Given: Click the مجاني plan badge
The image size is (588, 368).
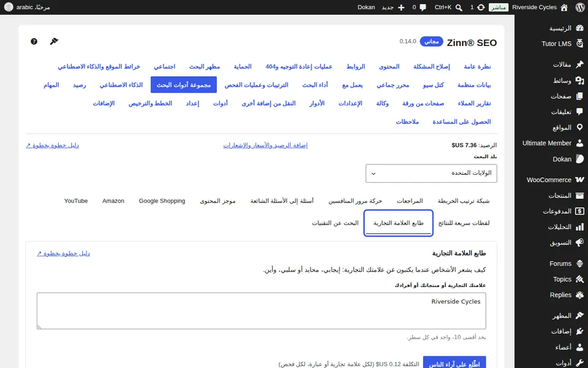Looking at the screenshot, I should [x=431, y=41].
